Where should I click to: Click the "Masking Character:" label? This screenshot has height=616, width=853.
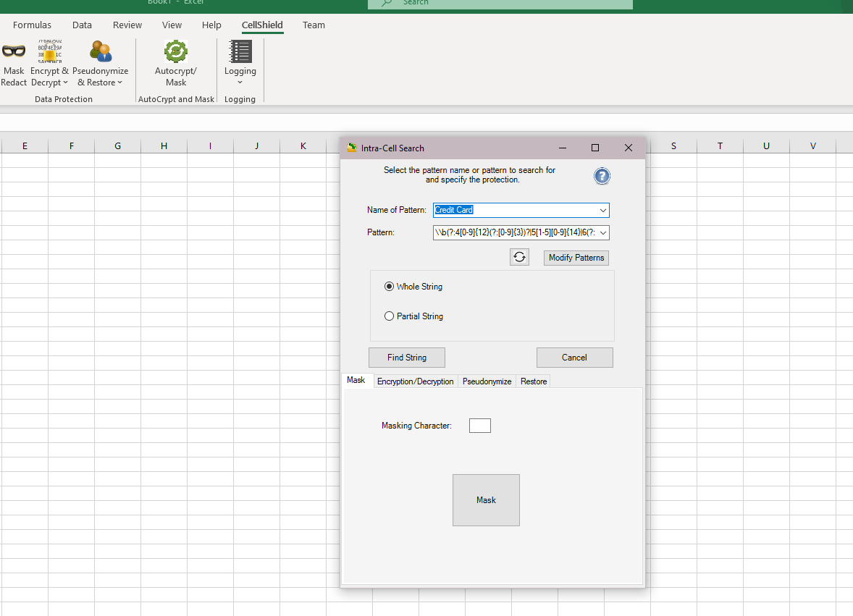416,426
